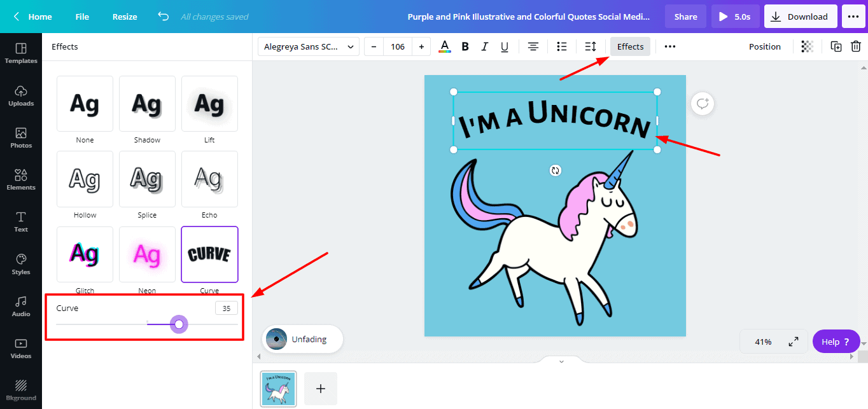The width and height of the screenshot is (868, 409).
Task: Toggle bold formatting
Action: point(465,46)
